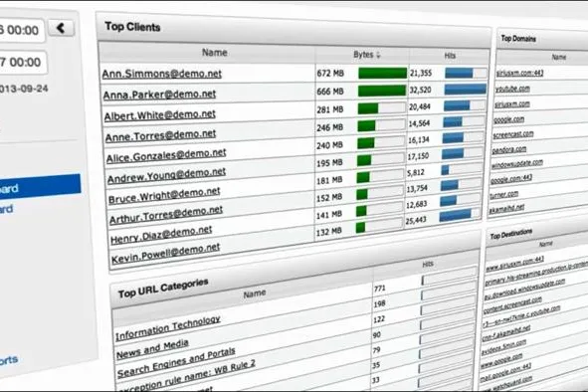This screenshot has width=588, height=392.
Task: Click the 672 MB bytes value
Action: (330, 73)
